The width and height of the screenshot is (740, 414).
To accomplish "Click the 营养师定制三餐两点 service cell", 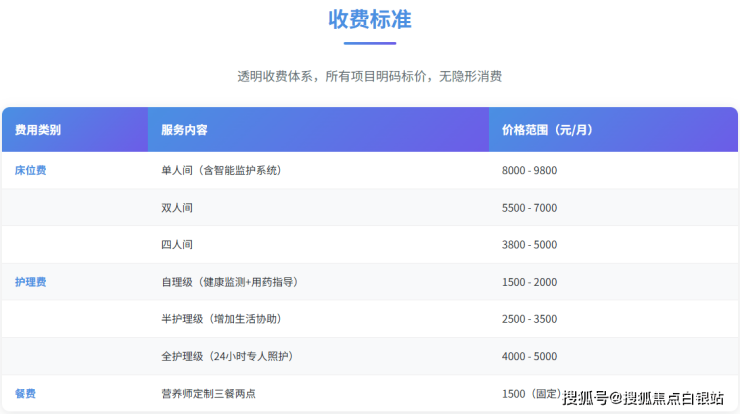I will click(x=208, y=393).
